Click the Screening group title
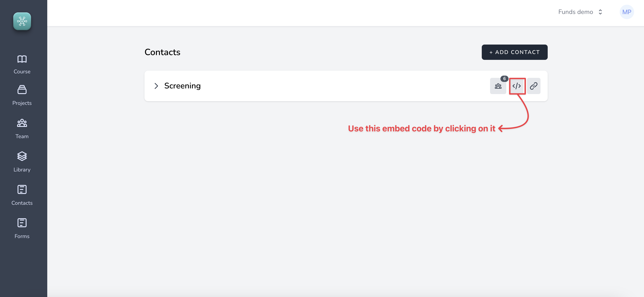644x297 pixels. pyautogui.click(x=182, y=86)
